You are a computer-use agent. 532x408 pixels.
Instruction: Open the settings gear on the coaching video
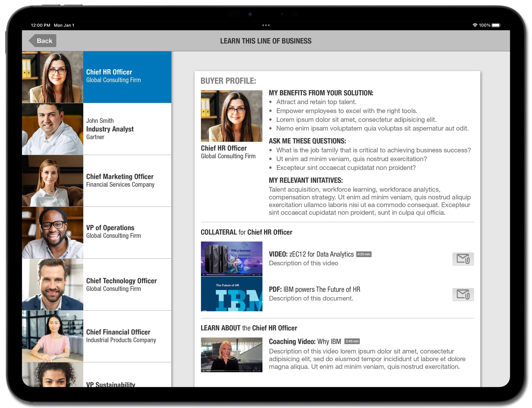coord(260,371)
